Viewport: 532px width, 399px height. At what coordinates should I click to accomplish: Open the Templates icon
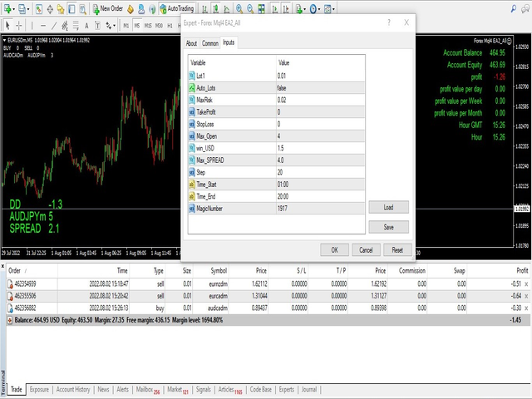(x=327, y=9)
